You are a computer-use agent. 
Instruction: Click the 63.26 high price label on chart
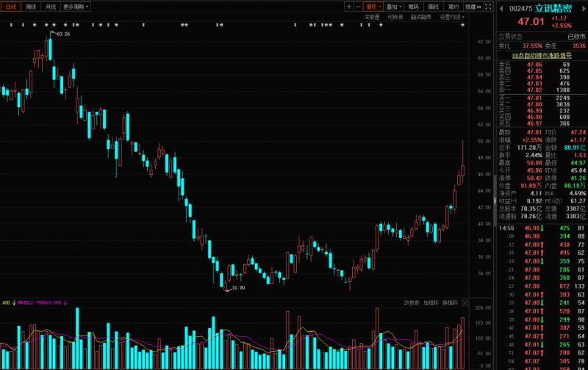pos(63,34)
